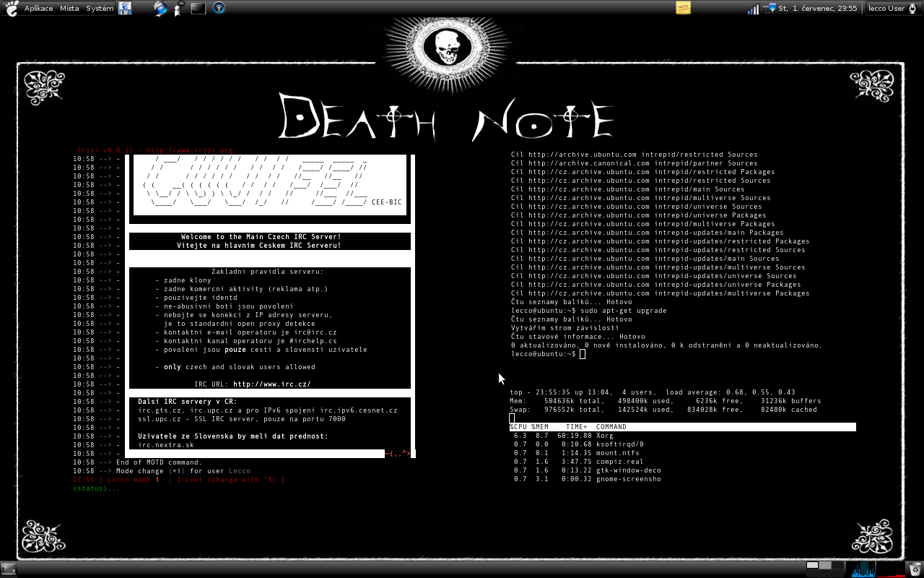Click the signal strength bars indicator
Screen dimensions: 924x578
pyautogui.click(x=753, y=9)
